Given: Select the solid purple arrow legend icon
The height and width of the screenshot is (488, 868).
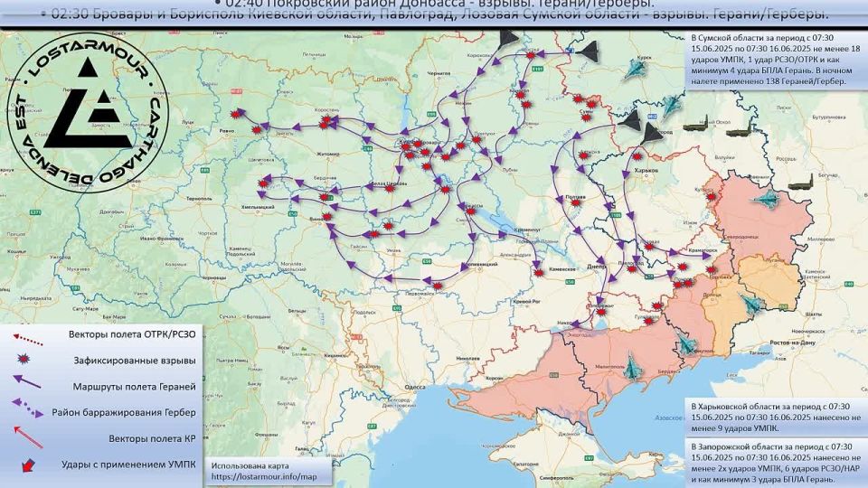Looking at the screenshot, I should [28, 383].
